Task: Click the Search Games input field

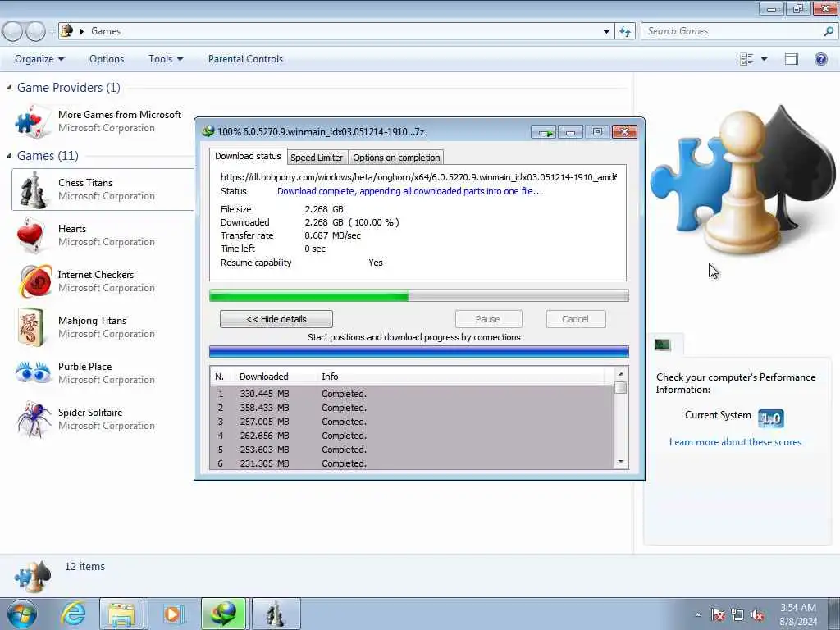Action: coord(733,31)
